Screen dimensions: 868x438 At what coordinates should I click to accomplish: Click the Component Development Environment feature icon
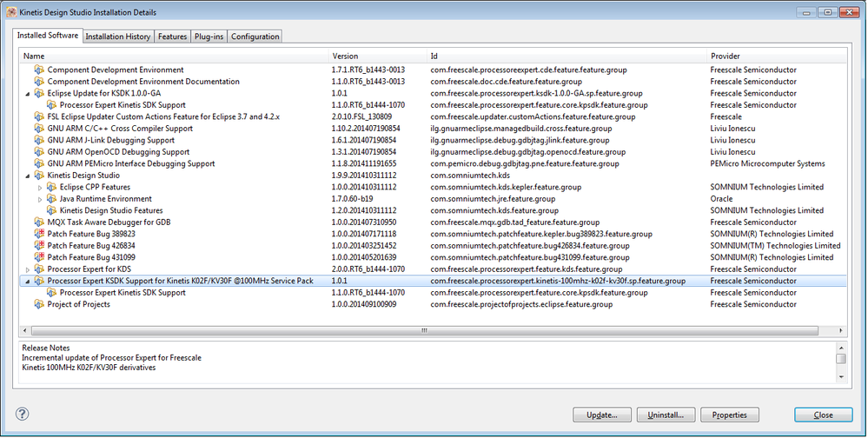39,70
